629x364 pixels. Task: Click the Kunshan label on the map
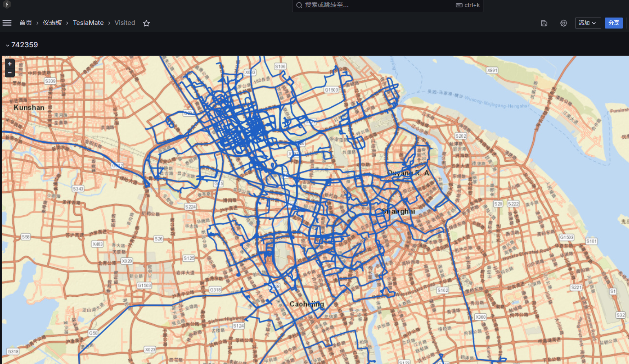[29, 108]
